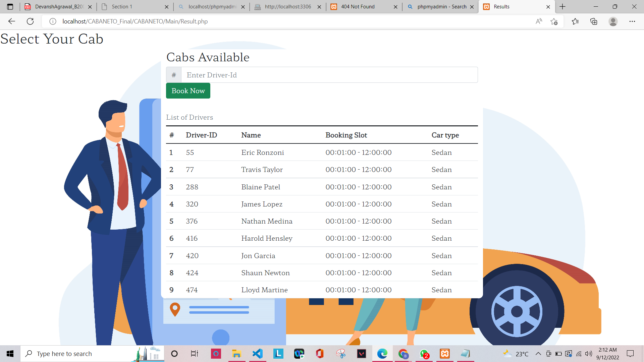Launch Visual Studio Code from taskbar
The width and height of the screenshot is (644, 362).
[257, 354]
